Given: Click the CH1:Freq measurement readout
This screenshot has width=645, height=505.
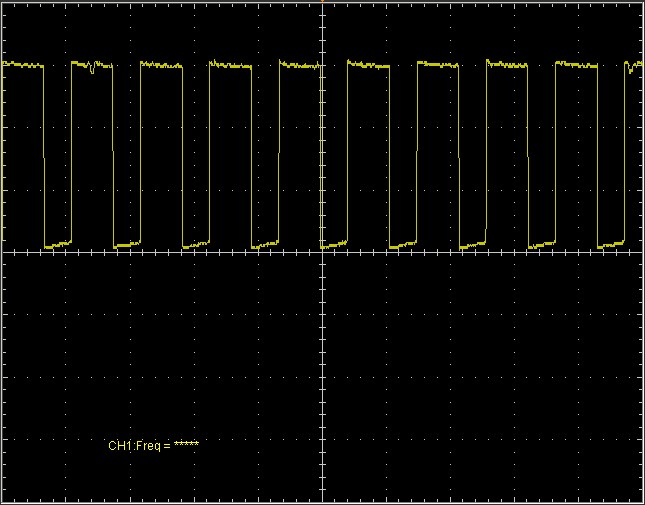Looking at the screenshot, I should 153,444.
